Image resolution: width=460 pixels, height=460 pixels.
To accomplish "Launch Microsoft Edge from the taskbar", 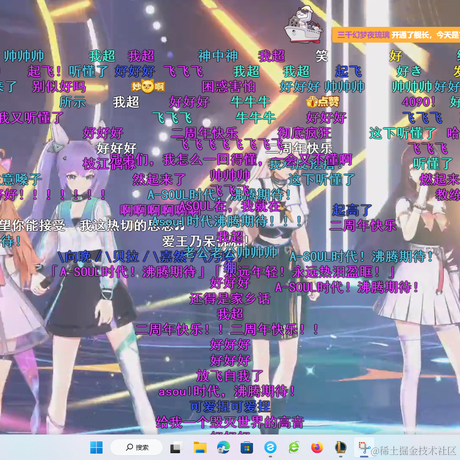I will (x=223, y=448).
